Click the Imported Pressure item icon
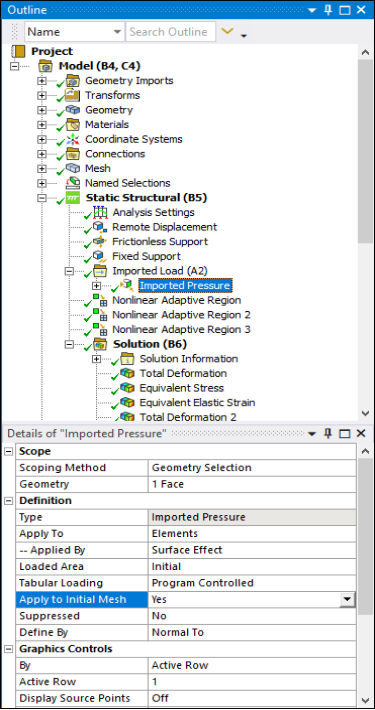 127,285
